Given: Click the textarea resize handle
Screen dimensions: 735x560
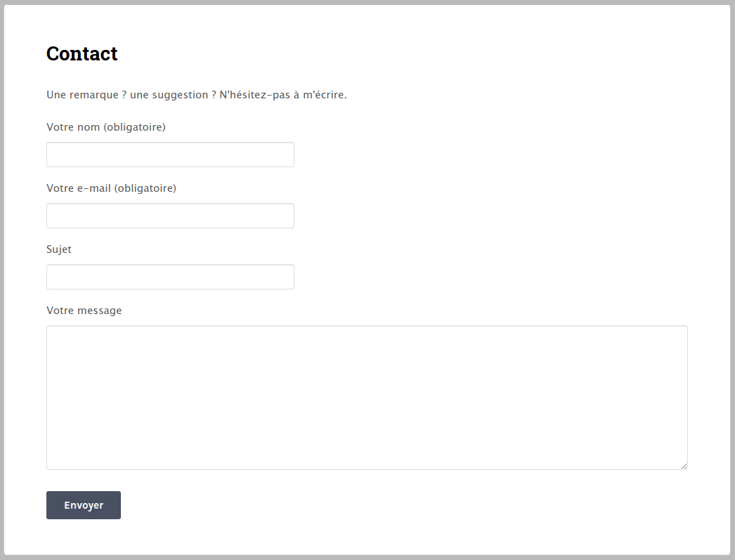Looking at the screenshot, I should tap(684, 464).
